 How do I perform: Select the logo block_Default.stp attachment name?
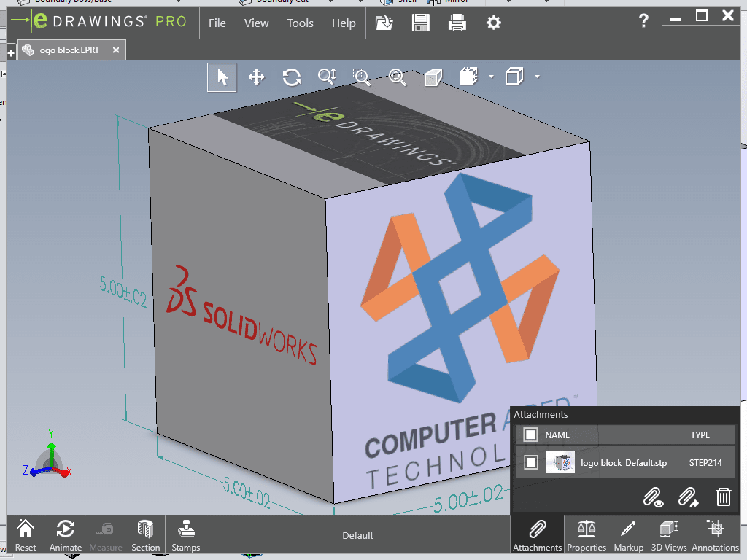coord(624,463)
